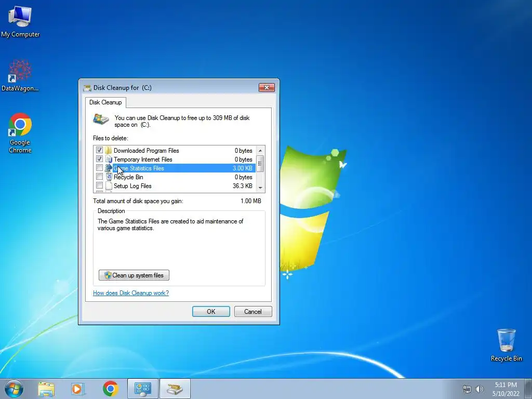
Task: Click the Recycle Bin list row icon
Action: click(x=109, y=177)
